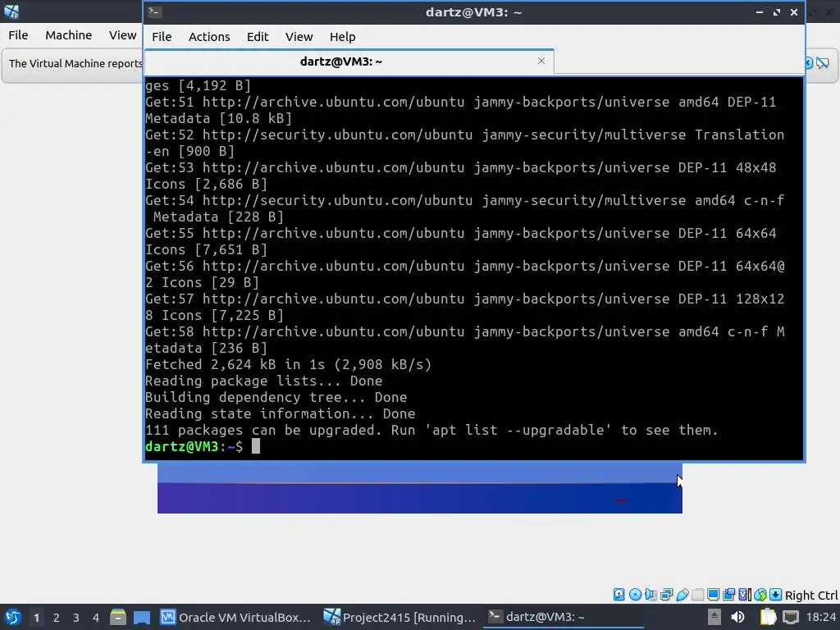Open the terminal Help menu
Viewport: 840px width, 630px height.
[342, 36]
